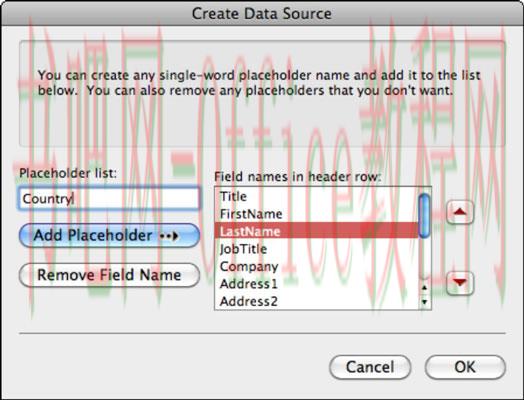Click the list scrollbar up arrow

pyautogui.click(x=425, y=288)
